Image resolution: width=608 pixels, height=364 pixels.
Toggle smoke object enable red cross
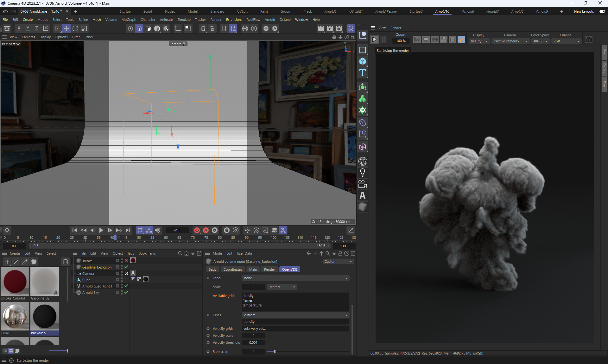pos(126,261)
